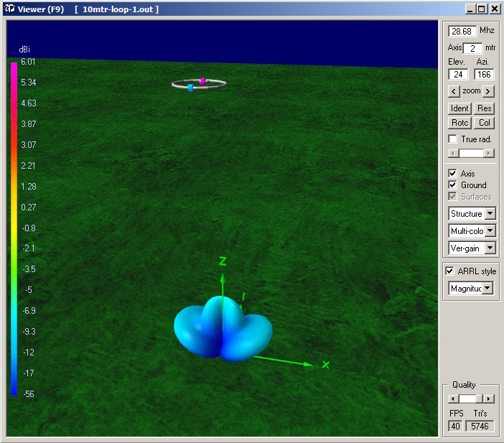Screen dimensions: 504x443
Task: Click the dBi unit label
Action: [24, 50]
